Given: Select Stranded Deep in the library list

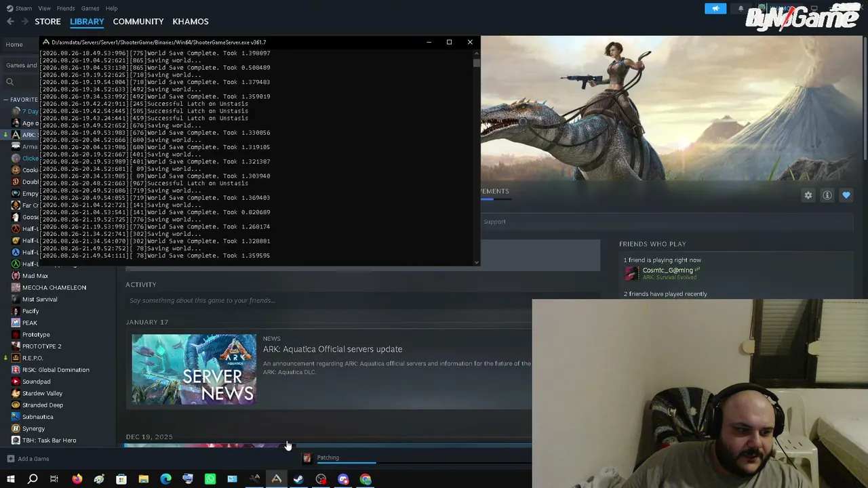Looking at the screenshot, I should coord(43,405).
